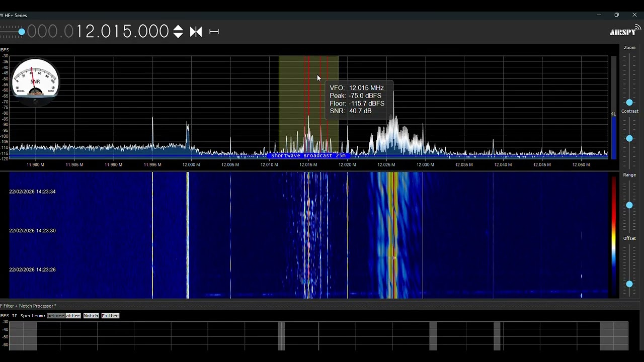The height and width of the screenshot is (362, 644).
Task: Click the 12.050 M frequency axis label
Action: 581,164
